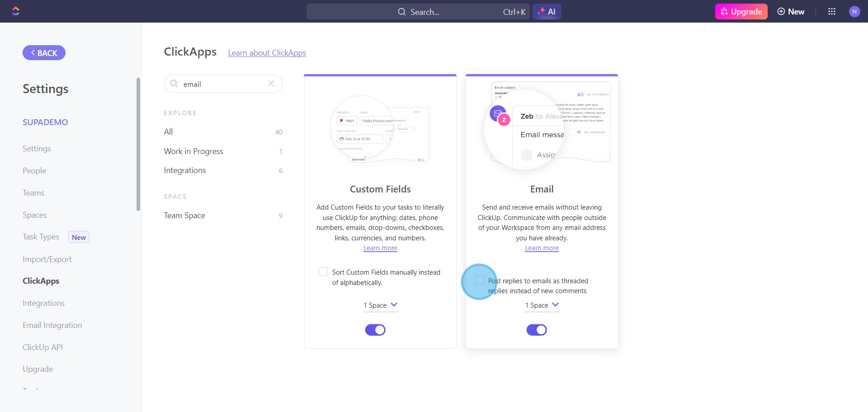Image resolution: width=868 pixels, height=412 pixels.
Task: Open the apps grid icon
Action: click(832, 12)
